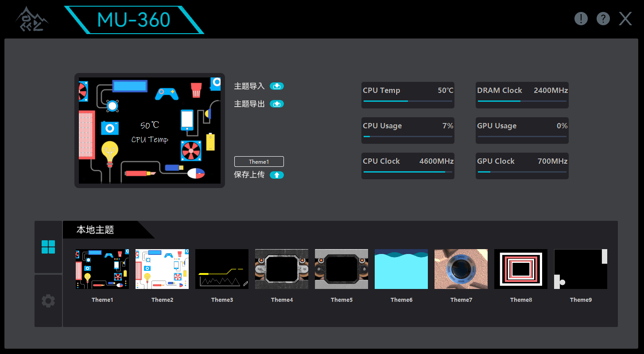Viewport: 644px width, 354px height.
Task: Choose the Theme3 graph thumbnail
Action: 222,269
